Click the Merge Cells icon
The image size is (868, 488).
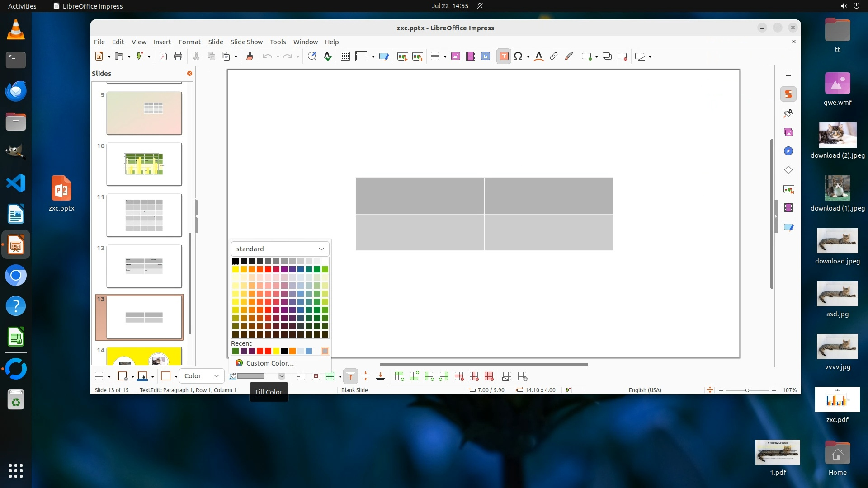tap(301, 376)
